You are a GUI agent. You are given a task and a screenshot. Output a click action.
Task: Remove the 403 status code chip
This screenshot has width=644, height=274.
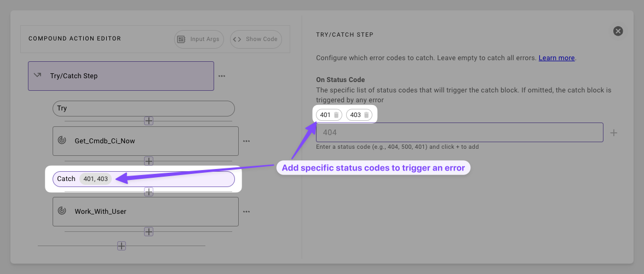(366, 115)
